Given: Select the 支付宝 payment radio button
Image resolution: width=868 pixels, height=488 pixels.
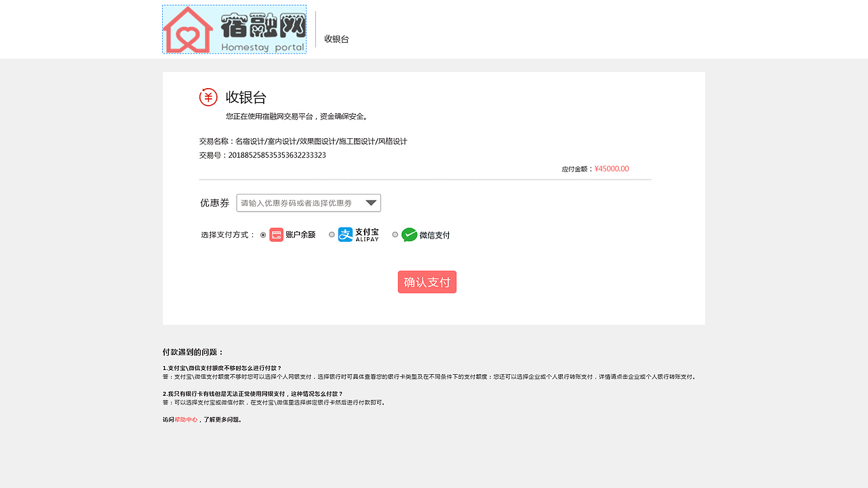Looking at the screenshot, I should pyautogui.click(x=332, y=235).
